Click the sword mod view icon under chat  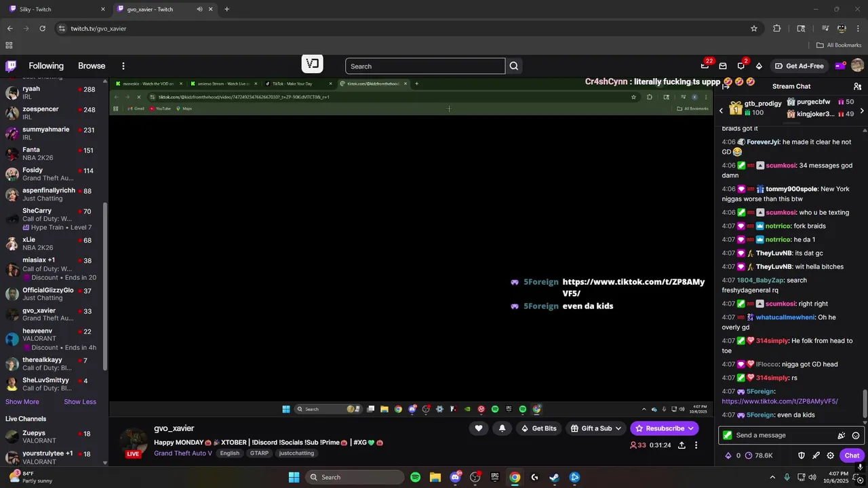[x=816, y=455]
